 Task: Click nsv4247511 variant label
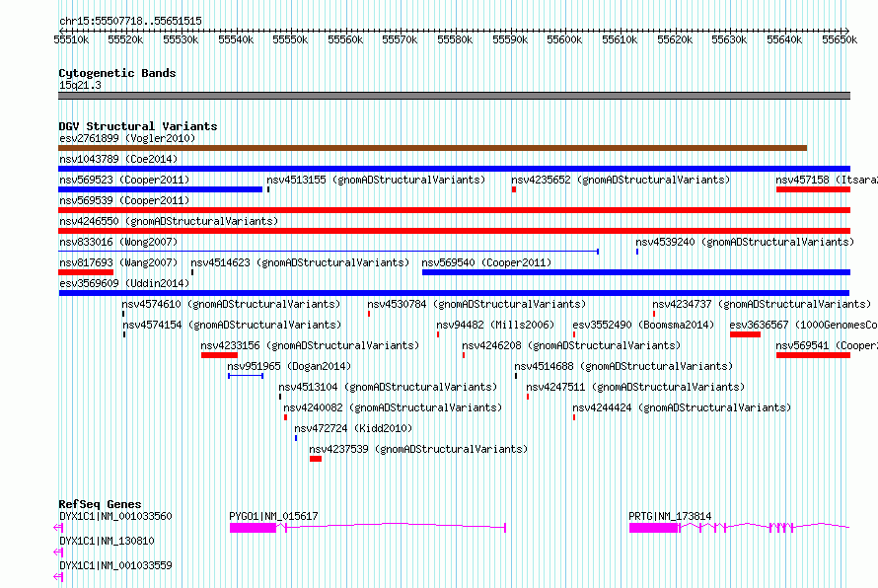coord(635,387)
